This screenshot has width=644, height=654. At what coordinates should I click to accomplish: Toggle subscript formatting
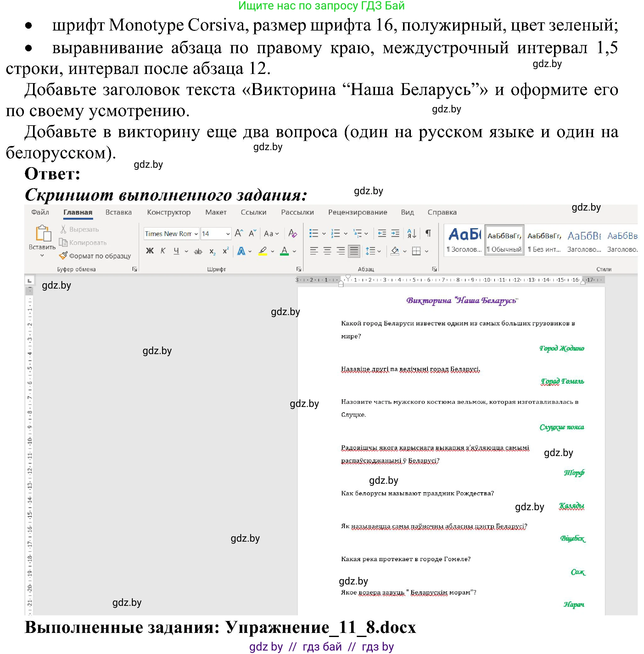click(212, 251)
